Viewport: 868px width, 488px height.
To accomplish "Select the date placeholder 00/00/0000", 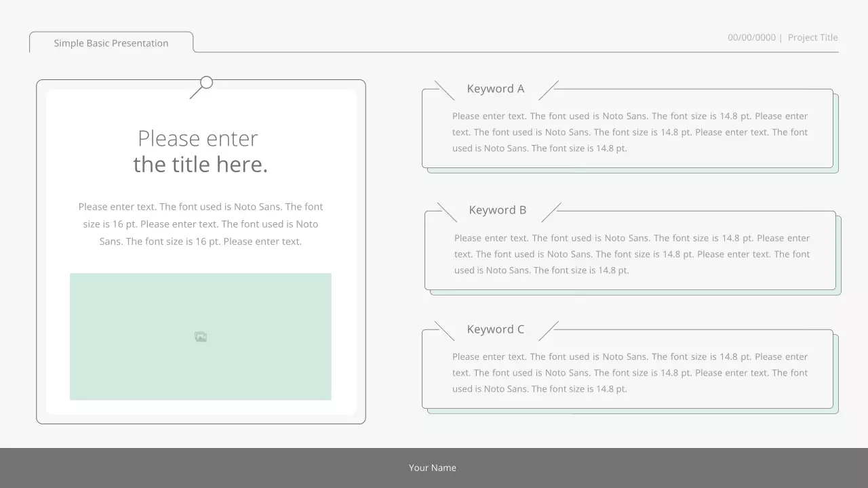I will pos(751,37).
